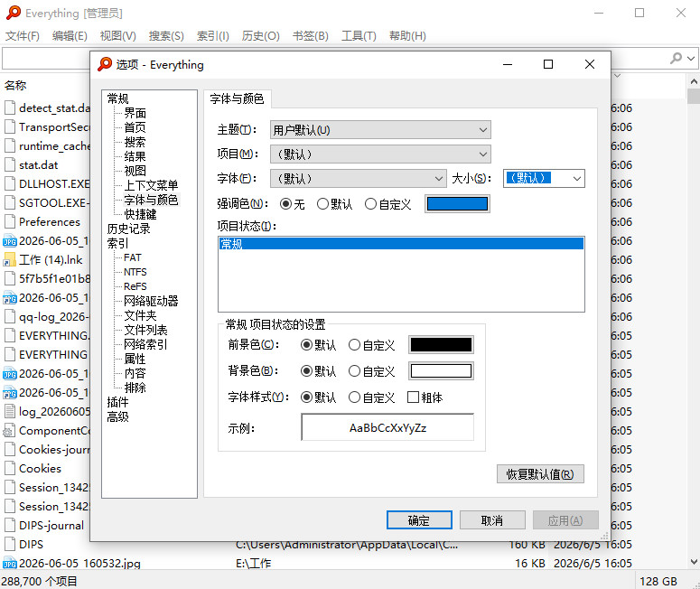Select 界面 in the options tree
Viewport: 700px width, 589px height.
pyautogui.click(x=135, y=113)
